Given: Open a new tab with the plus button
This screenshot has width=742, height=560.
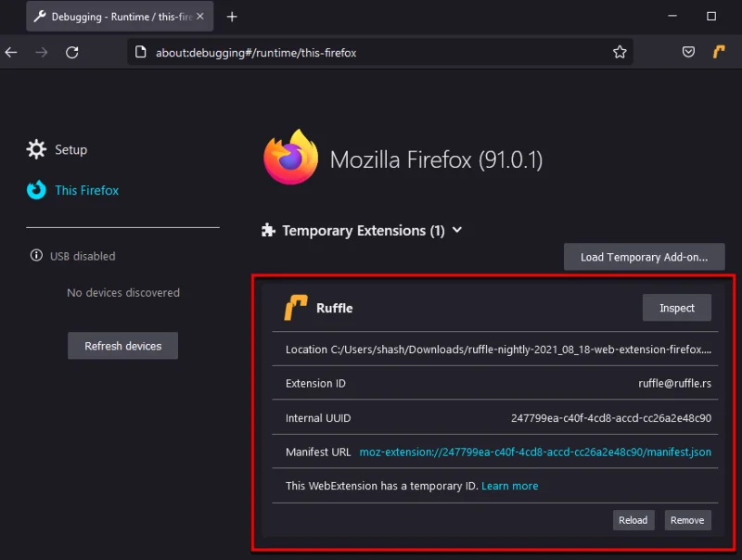Looking at the screenshot, I should [x=232, y=16].
